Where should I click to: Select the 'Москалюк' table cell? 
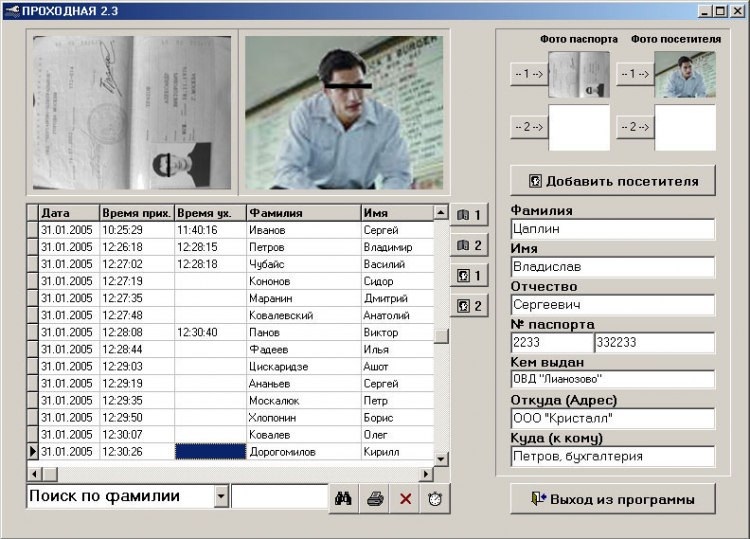pos(304,401)
